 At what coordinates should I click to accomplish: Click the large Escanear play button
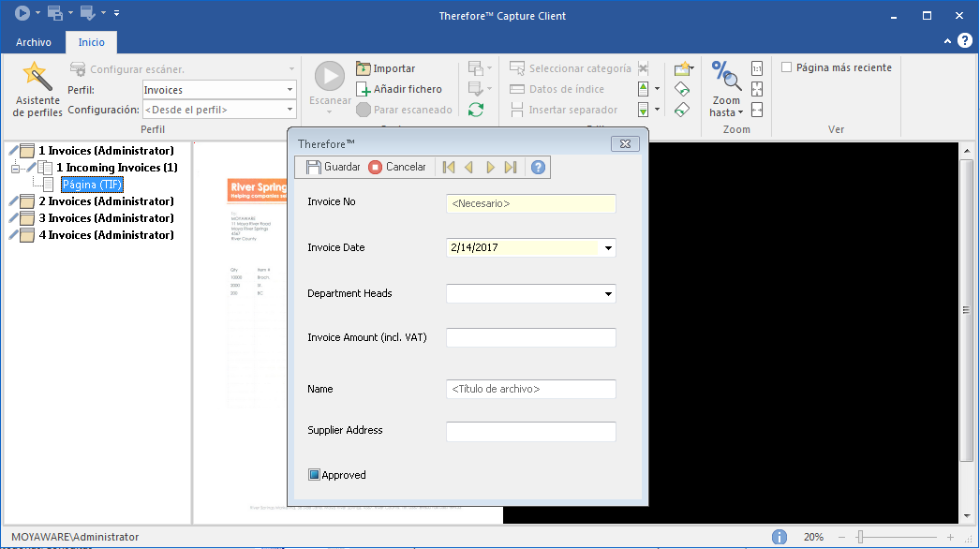pos(330,77)
